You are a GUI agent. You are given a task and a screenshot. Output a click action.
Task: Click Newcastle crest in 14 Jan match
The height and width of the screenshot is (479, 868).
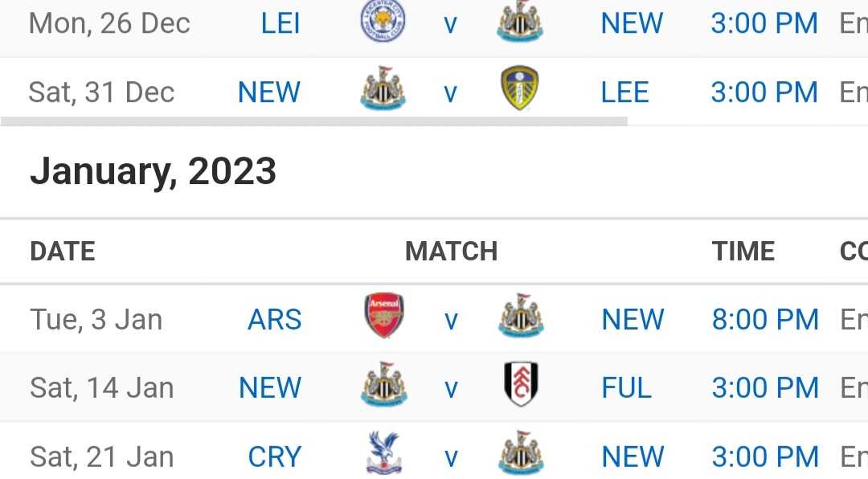384,384
